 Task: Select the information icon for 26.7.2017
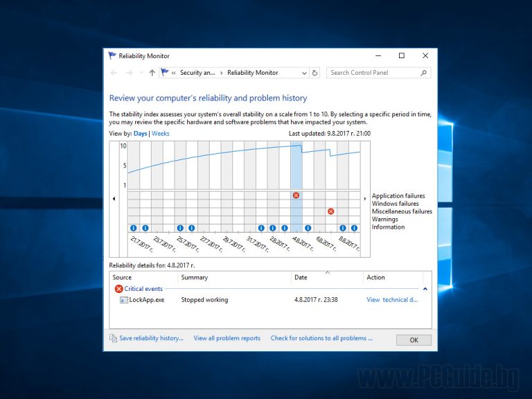[x=192, y=228]
